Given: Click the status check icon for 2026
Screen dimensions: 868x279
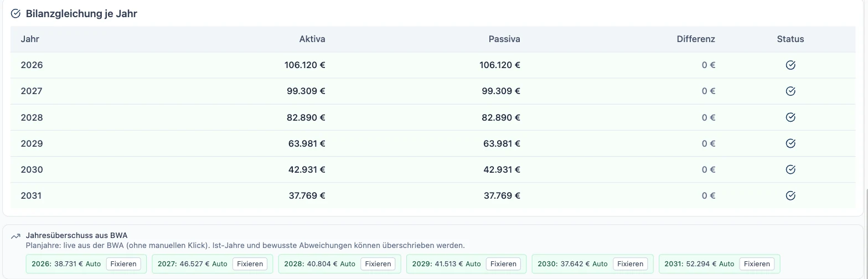Looking at the screenshot, I should tap(790, 65).
